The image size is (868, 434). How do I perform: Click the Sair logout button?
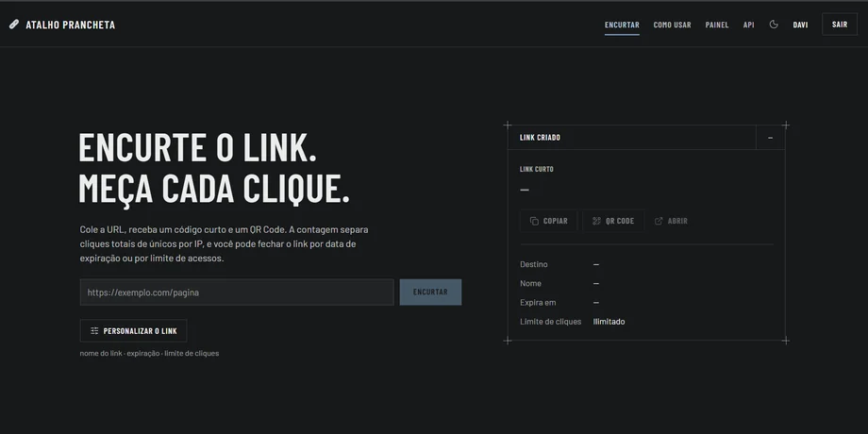[840, 25]
